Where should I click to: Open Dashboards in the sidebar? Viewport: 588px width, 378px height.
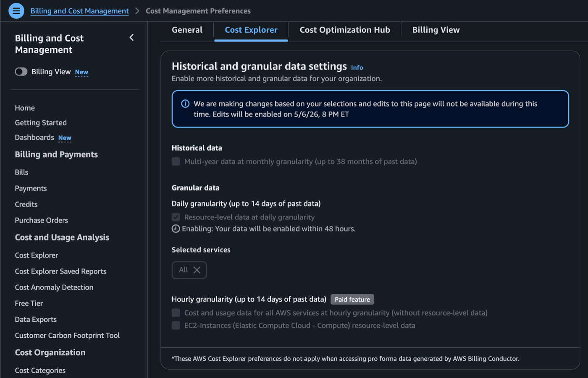(34, 138)
